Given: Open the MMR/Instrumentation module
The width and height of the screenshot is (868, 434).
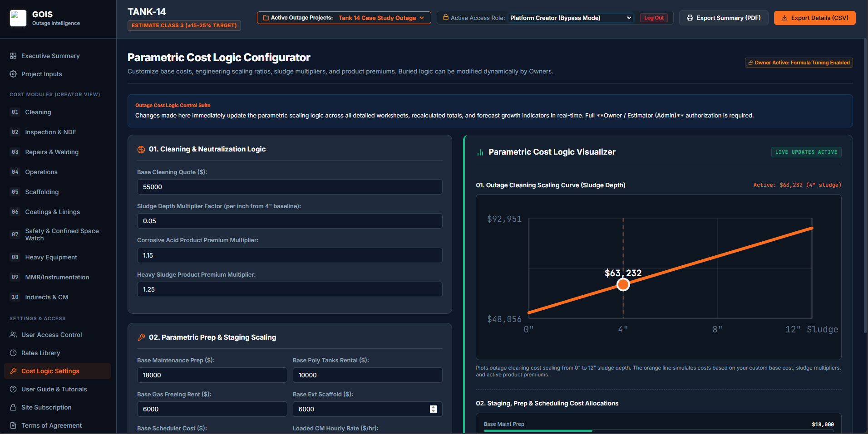Looking at the screenshot, I should pyautogui.click(x=57, y=277).
